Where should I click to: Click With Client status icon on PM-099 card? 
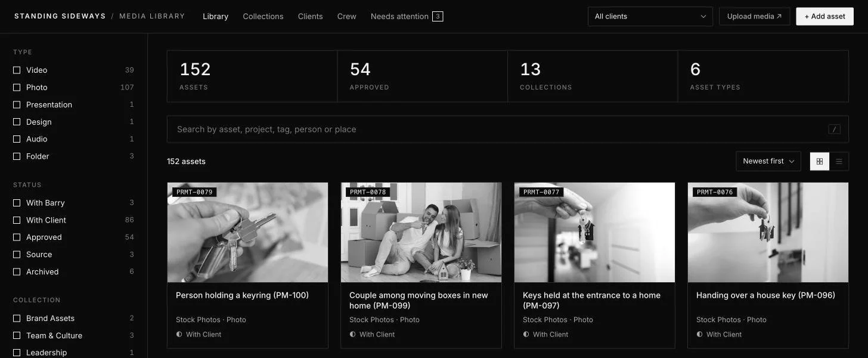[x=352, y=334]
